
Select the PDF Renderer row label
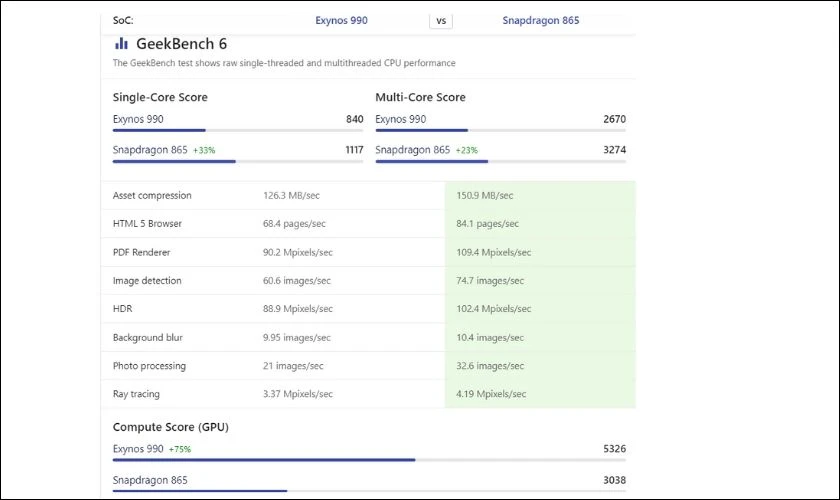pos(141,252)
